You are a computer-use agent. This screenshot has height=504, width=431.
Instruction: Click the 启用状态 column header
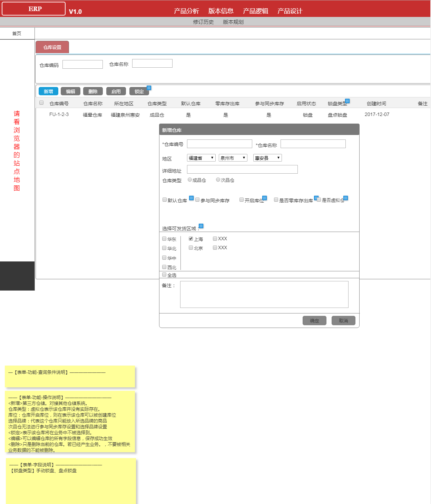click(306, 104)
